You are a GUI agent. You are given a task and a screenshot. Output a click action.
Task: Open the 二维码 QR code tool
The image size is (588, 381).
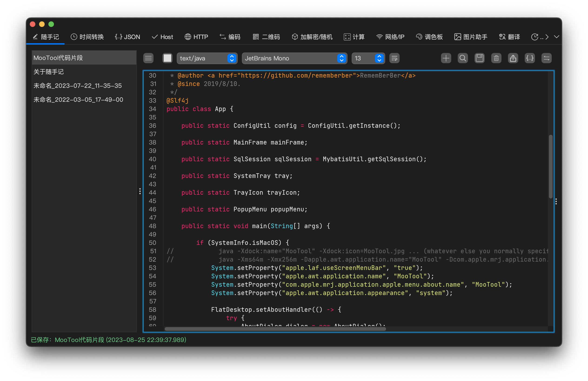click(266, 37)
